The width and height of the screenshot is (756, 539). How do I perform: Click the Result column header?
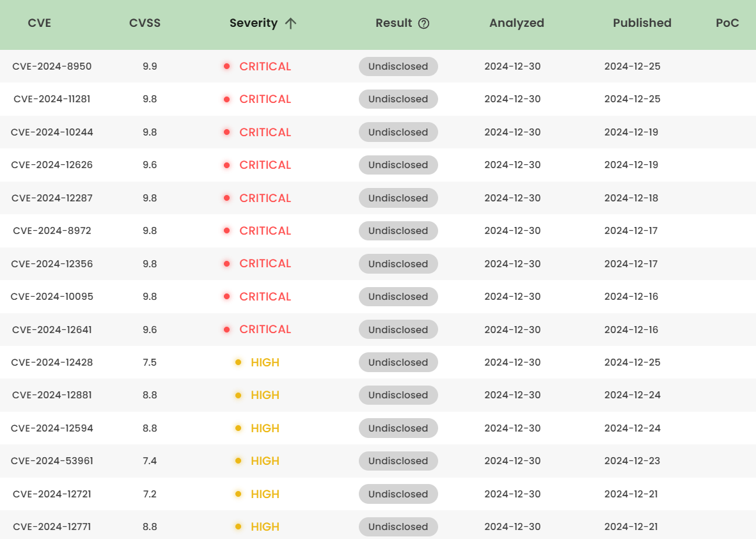(394, 23)
